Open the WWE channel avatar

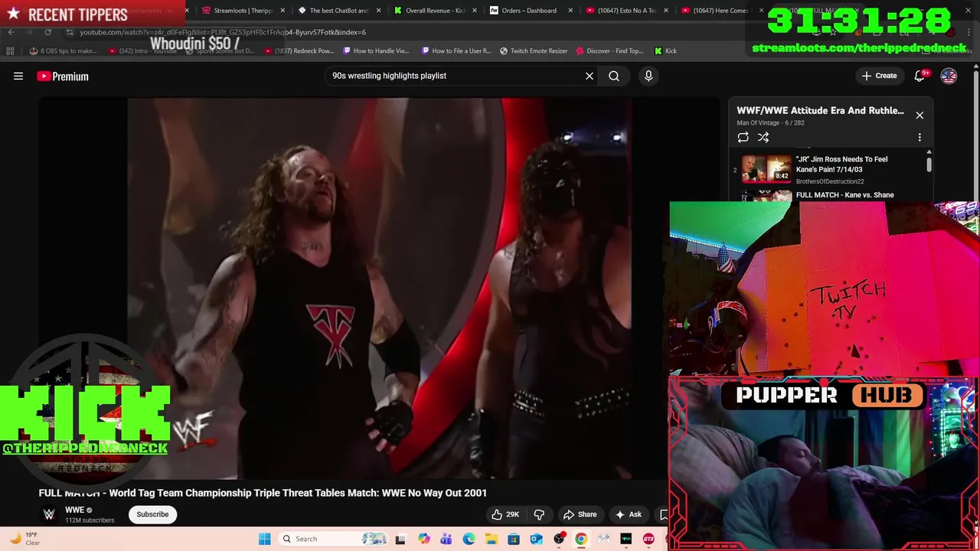[49, 514]
